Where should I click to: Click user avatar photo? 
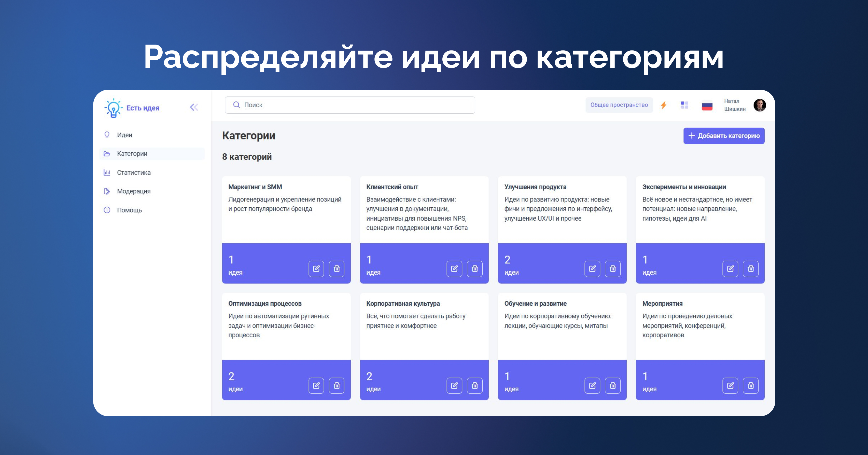coord(760,105)
